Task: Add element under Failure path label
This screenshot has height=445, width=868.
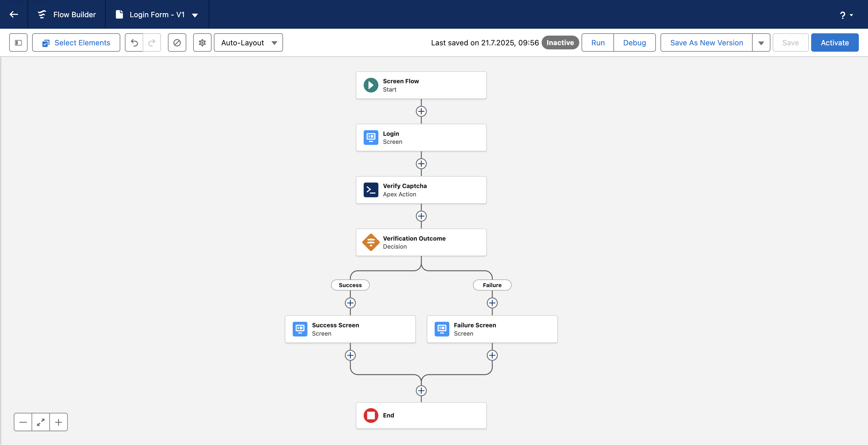Action: (x=492, y=303)
